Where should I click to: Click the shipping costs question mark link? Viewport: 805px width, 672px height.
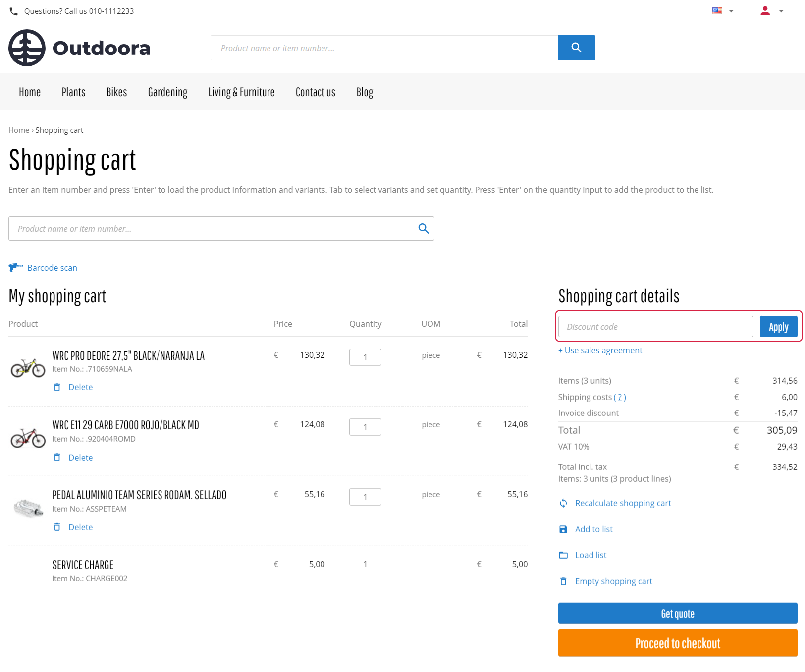[x=620, y=397]
